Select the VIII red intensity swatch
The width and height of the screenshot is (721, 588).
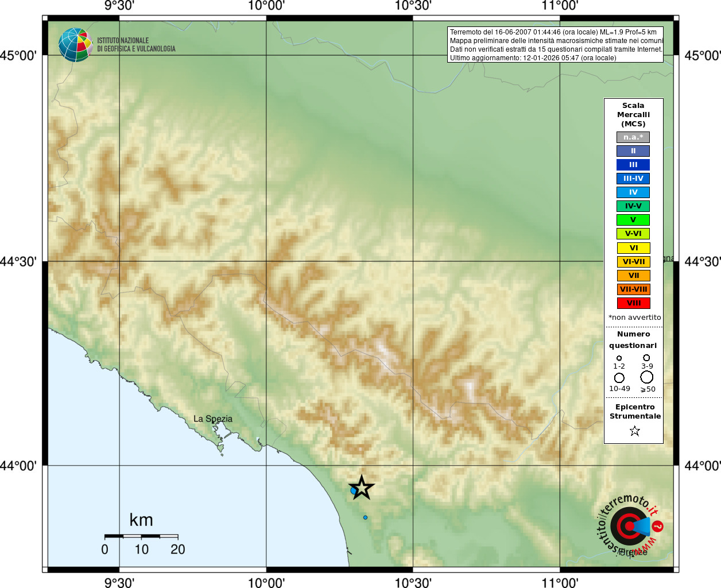[x=633, y=303]
